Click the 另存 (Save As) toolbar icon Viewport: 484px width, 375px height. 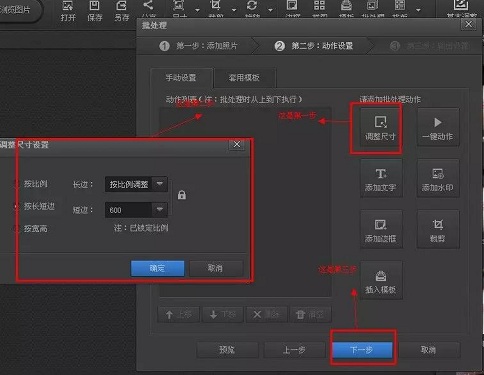click(x=121, y=11)
